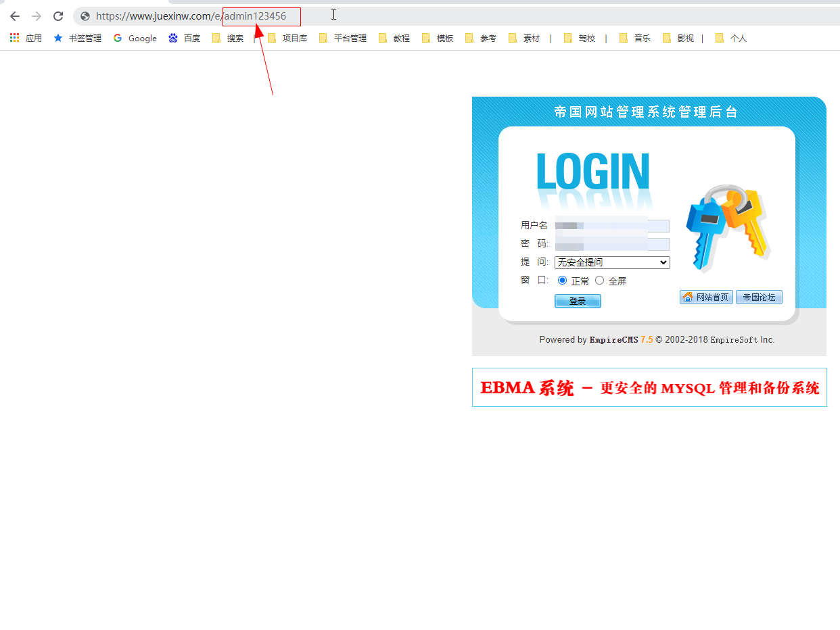Click the 登录 login button
Screen dimensions: 840x630
(578, 301)
